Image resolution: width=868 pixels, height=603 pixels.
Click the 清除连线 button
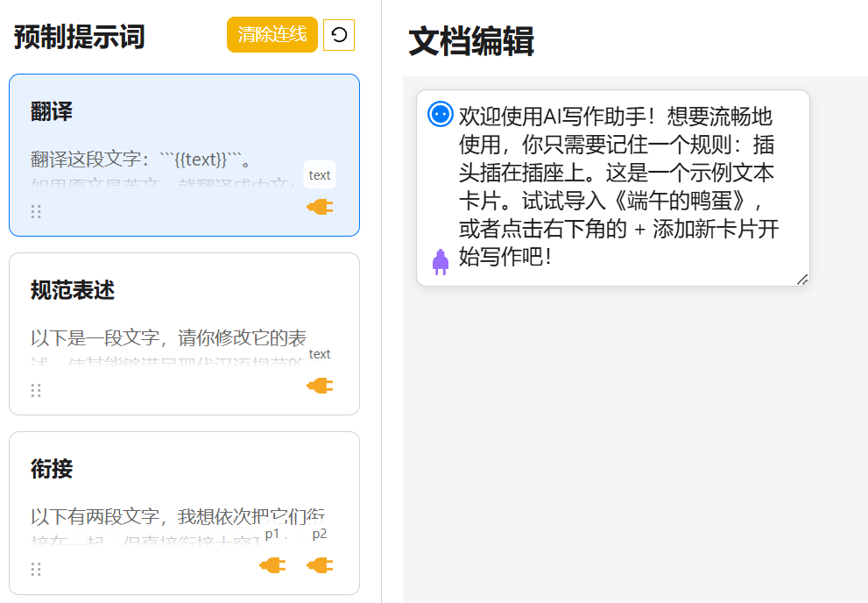click(272, 35)
